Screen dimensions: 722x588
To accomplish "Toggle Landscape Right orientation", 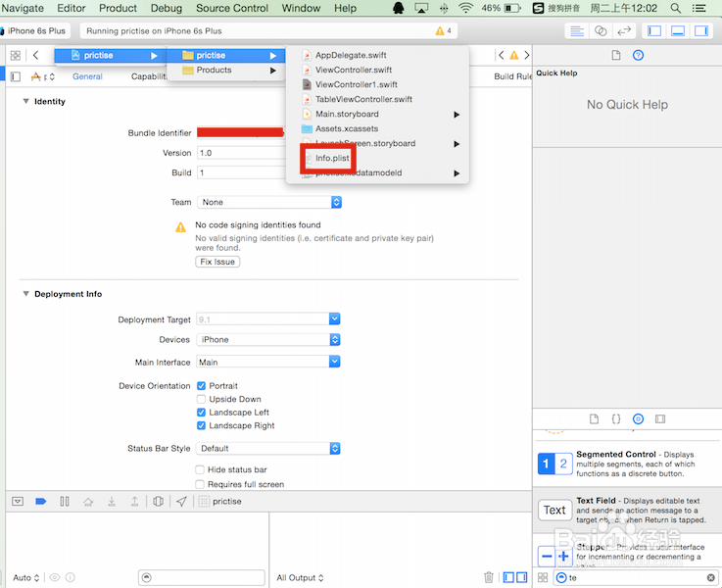I will coord(201,425).
